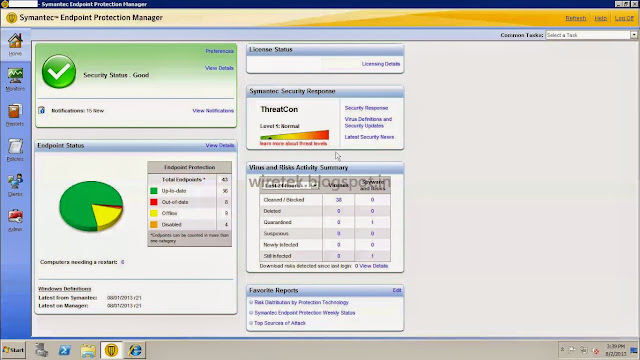Click the network icon in system tray

[584, 350]
